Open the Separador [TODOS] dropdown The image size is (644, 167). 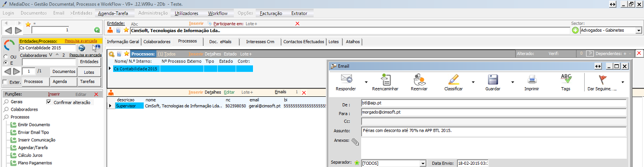pyautogui.click(x=422, y=163)
